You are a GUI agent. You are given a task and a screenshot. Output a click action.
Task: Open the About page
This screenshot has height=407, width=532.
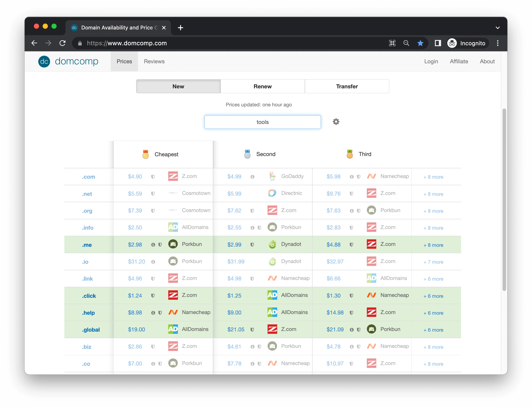[487, 61]
